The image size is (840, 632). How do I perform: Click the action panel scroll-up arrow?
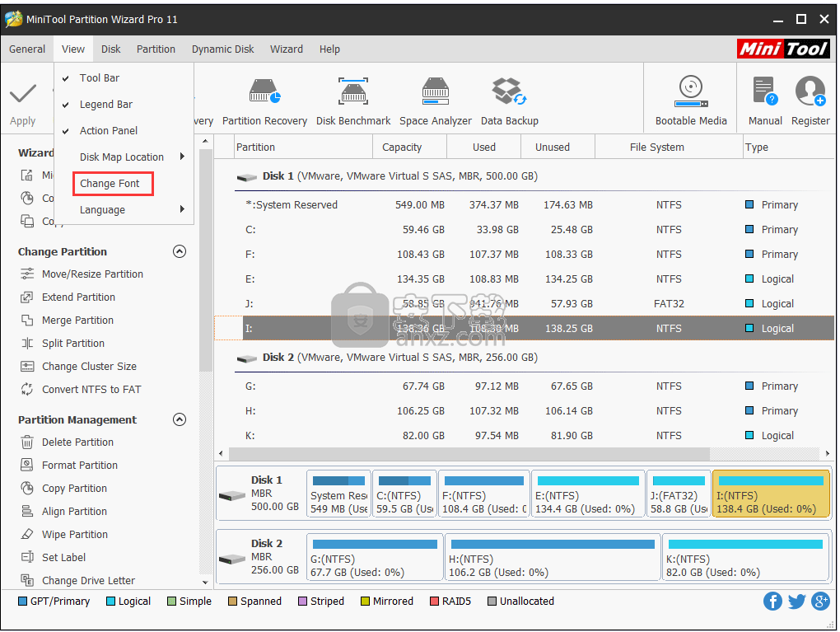pos(205,141)
